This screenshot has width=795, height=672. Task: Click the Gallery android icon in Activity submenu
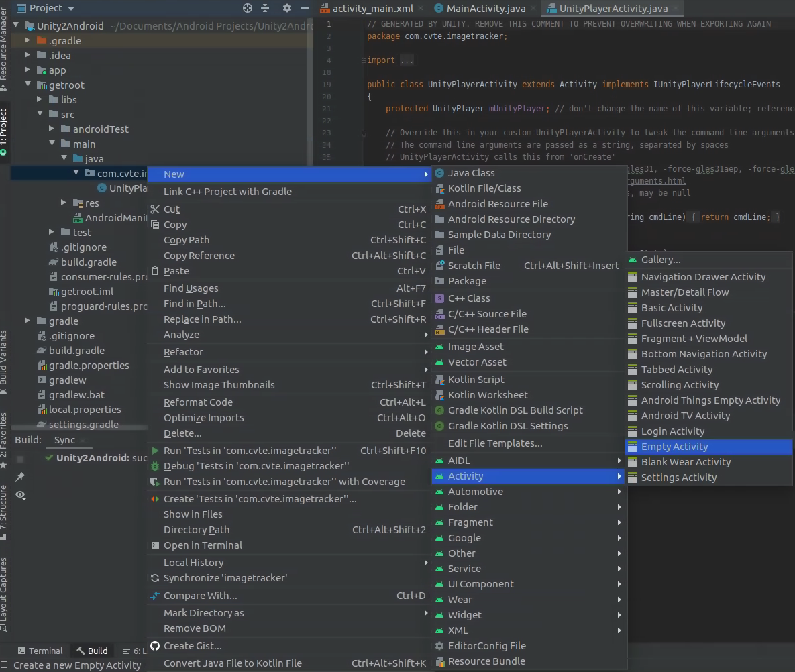click(x=633, y=260)
